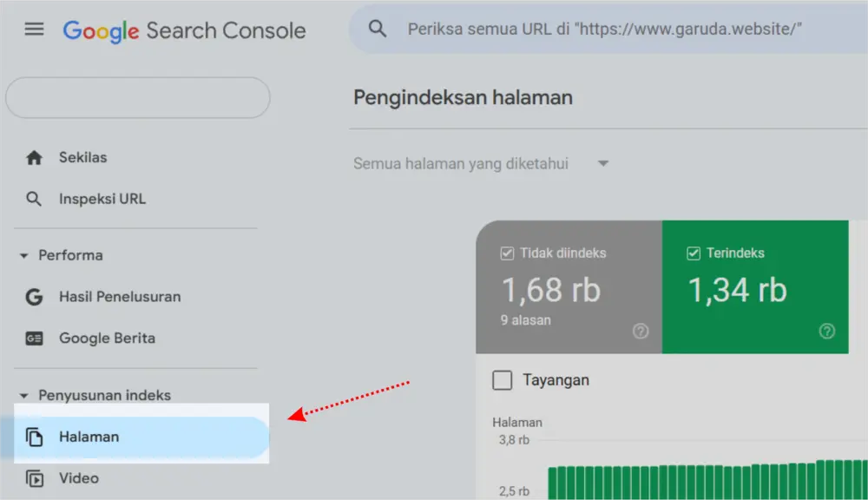The image size is (868, 500).
Task: Open the Semua halaman yang diketahui dropdown
Action: [481, 164]
